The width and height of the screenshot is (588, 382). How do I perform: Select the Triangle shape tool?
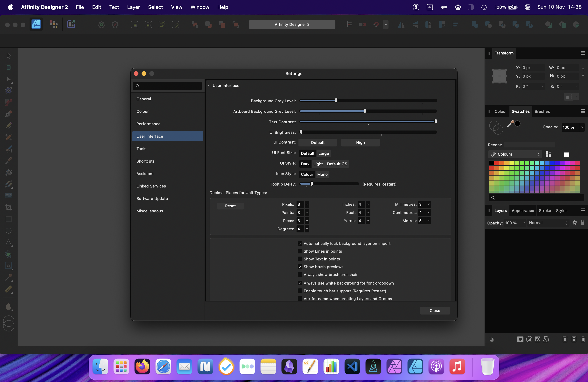pos(8,242)
